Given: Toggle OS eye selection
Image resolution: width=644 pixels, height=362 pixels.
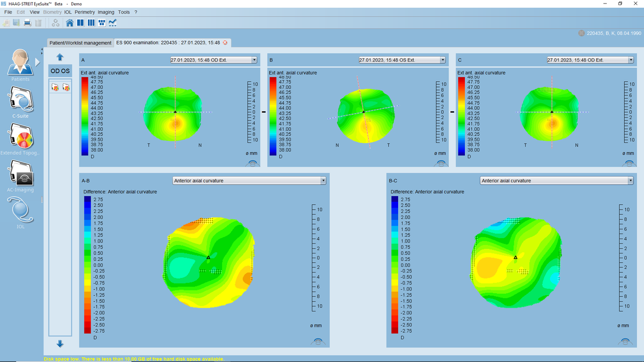Looking at the screenshot, I should click(x=66, y=71).
